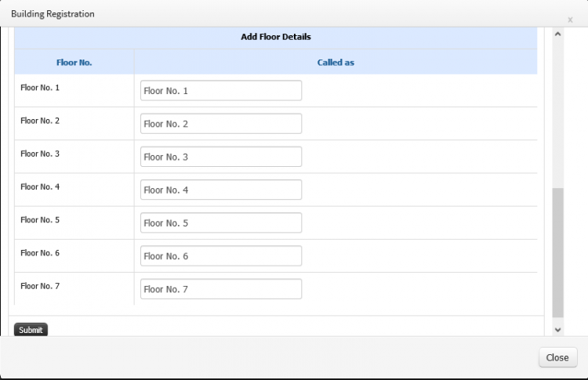The image size is (588, 380).
Task: Dismiss dialog with the x icon
Action: 570,20
